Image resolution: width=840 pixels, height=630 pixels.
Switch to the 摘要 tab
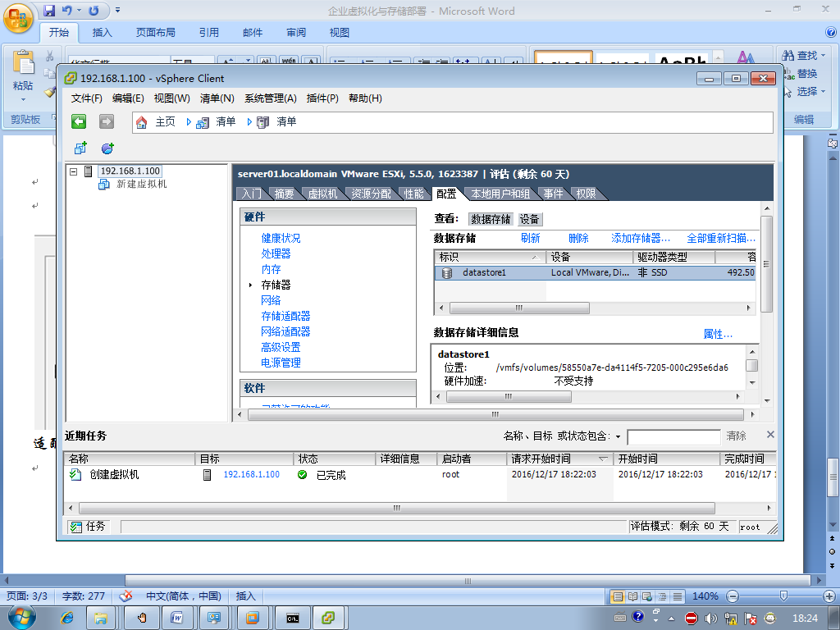point(284,194)
